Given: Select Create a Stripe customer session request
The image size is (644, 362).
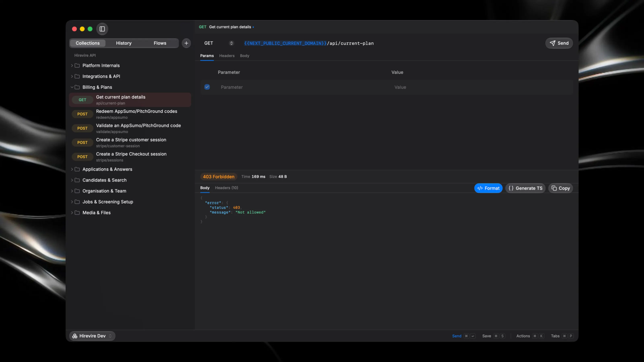Looking at the screenshot, I should coord(130,142).
